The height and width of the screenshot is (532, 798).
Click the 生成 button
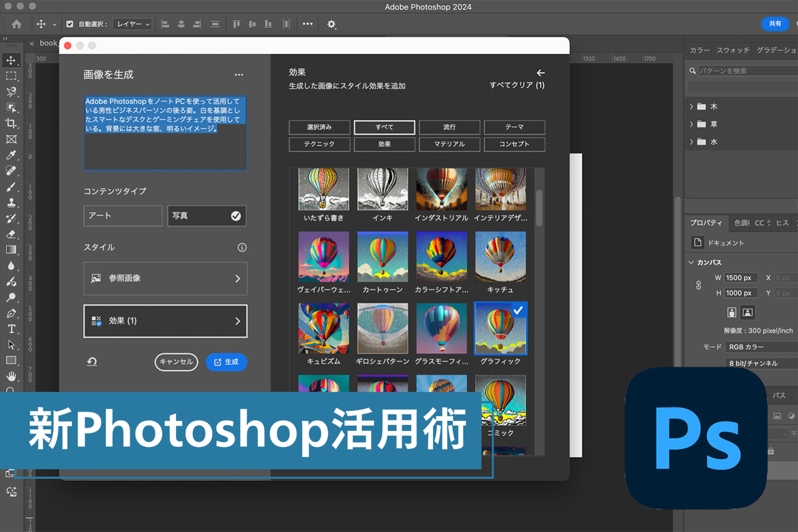click(226, 362)
